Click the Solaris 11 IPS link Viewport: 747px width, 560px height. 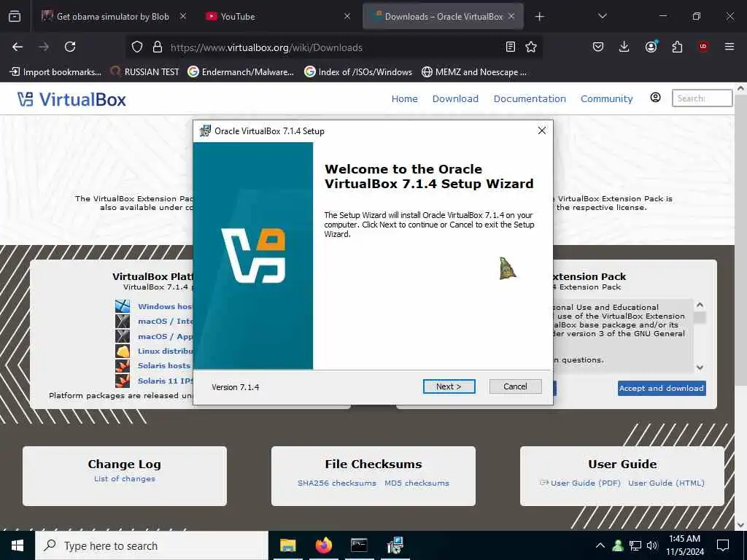tap(166, 381)
